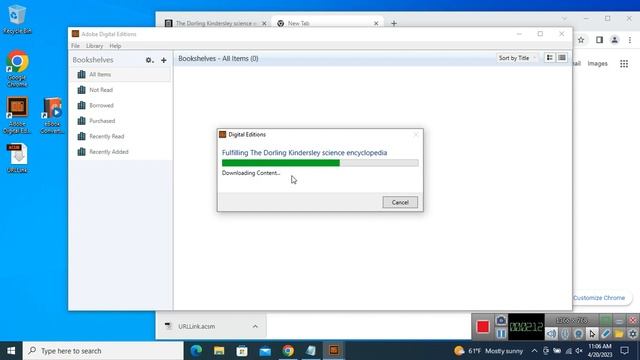
Task: Bookmark page with star icon in Chrome
Action: coord(581,40)
